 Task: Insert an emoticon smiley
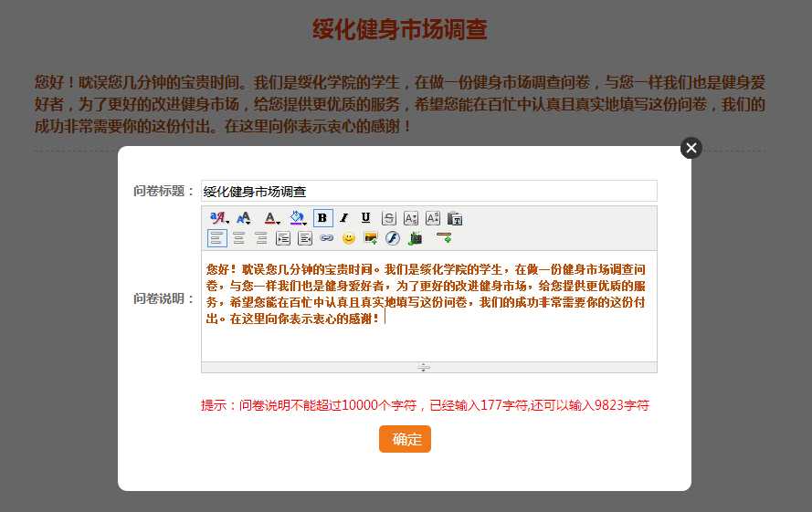coord(349,238)
